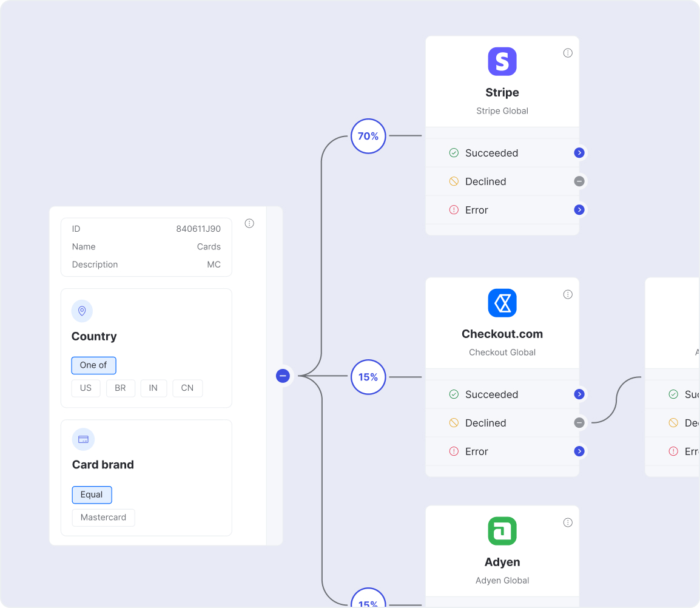This screenshot has height=608, width=700.
Task: Click the BR country tag
Action: pyautogui.click(x=121, y=388)
